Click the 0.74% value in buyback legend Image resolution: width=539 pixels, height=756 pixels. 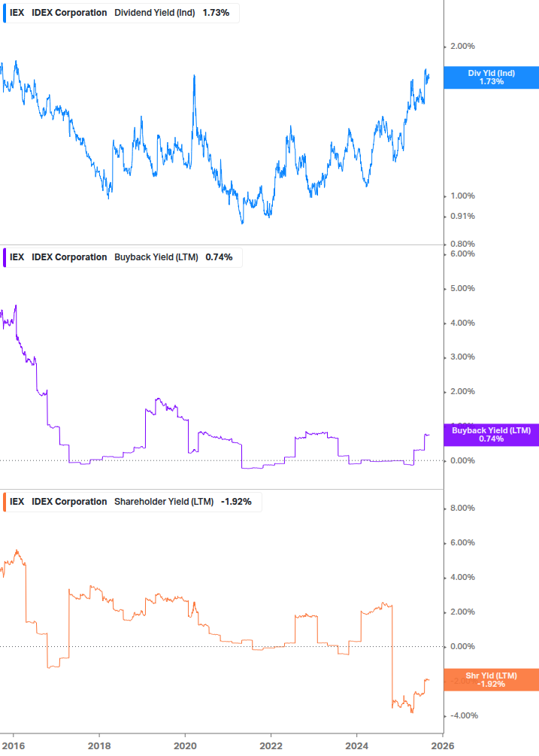click(220, 257)
